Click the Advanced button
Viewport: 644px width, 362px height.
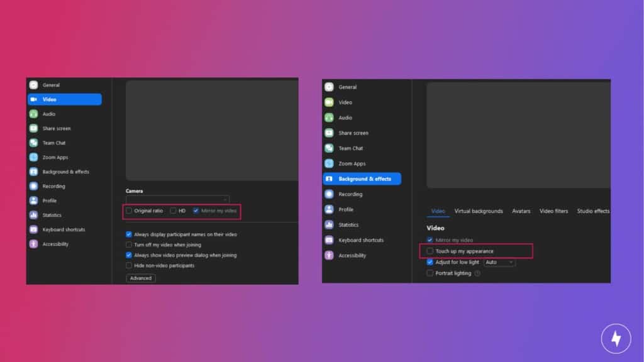[x=140, y=278]
